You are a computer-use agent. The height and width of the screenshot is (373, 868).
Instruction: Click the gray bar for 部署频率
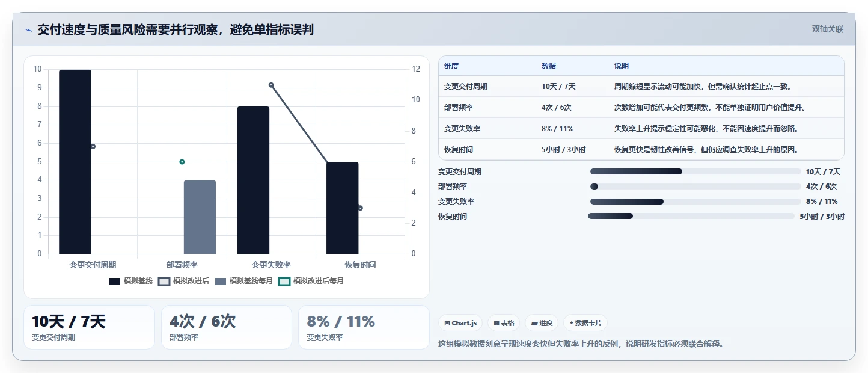point(200,217)
